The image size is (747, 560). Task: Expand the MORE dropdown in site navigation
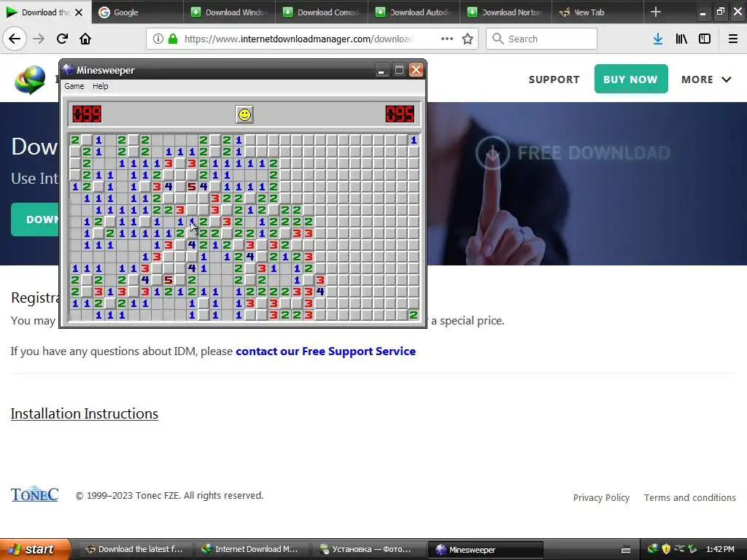pyautogui.click(x=706, y=79)
